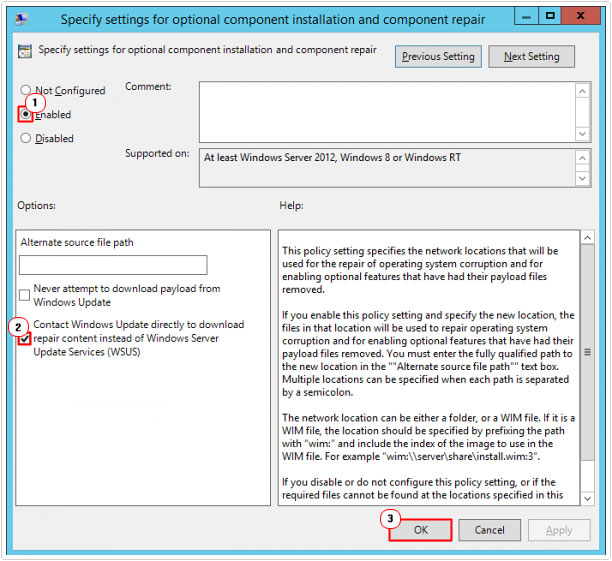Click the Next Setting button

(x=531, y=57)
